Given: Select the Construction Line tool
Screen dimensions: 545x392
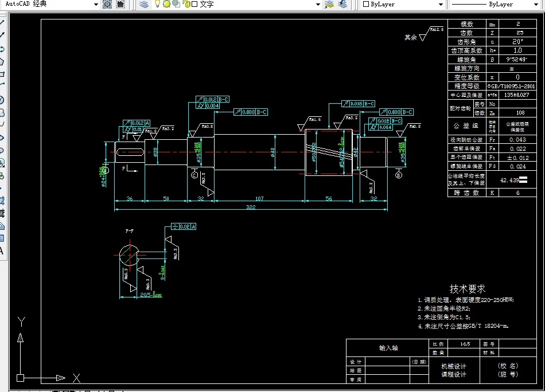Looking at the screenshot, I should pyautogui.click(x=2, y=35).
